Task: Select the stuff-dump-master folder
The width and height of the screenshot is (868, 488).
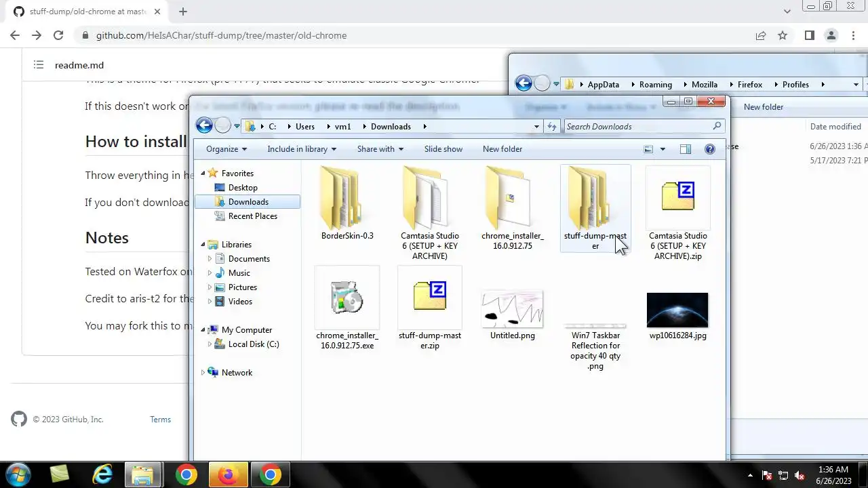Action: (x=595, y=207)
